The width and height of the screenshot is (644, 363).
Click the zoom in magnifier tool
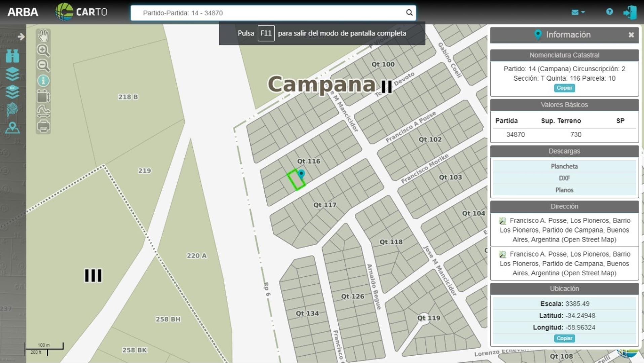[43, 50]
